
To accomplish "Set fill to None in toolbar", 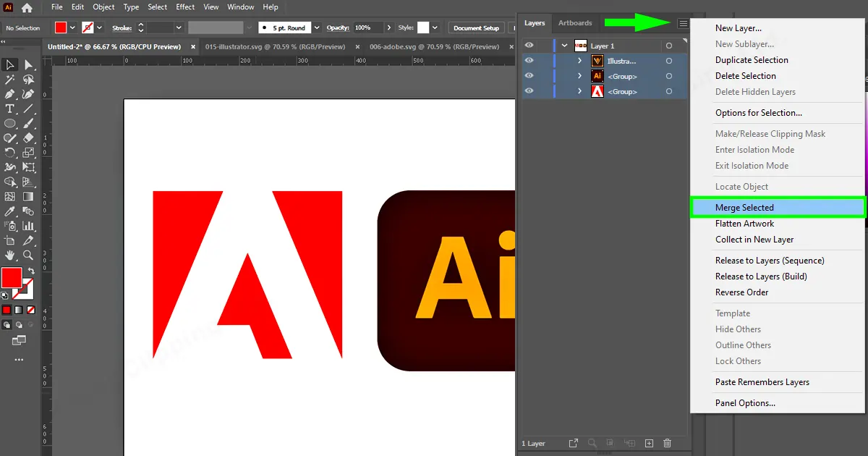I will [30, 308].
